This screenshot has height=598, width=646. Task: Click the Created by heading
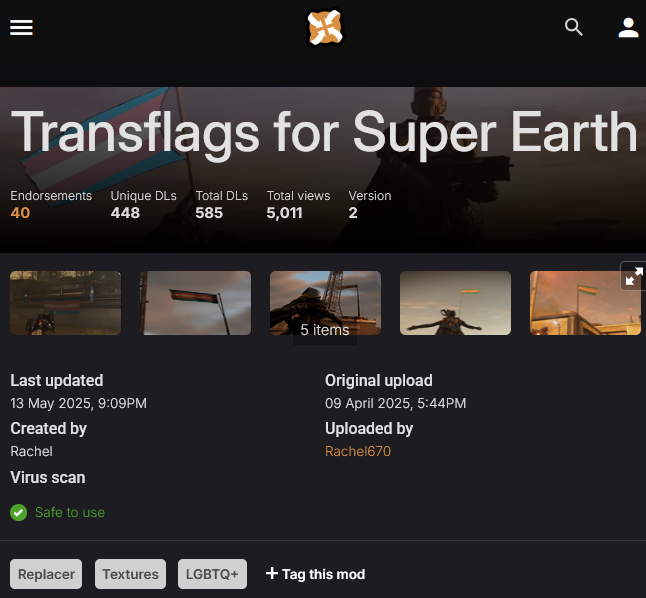click(x=49, y=429)
